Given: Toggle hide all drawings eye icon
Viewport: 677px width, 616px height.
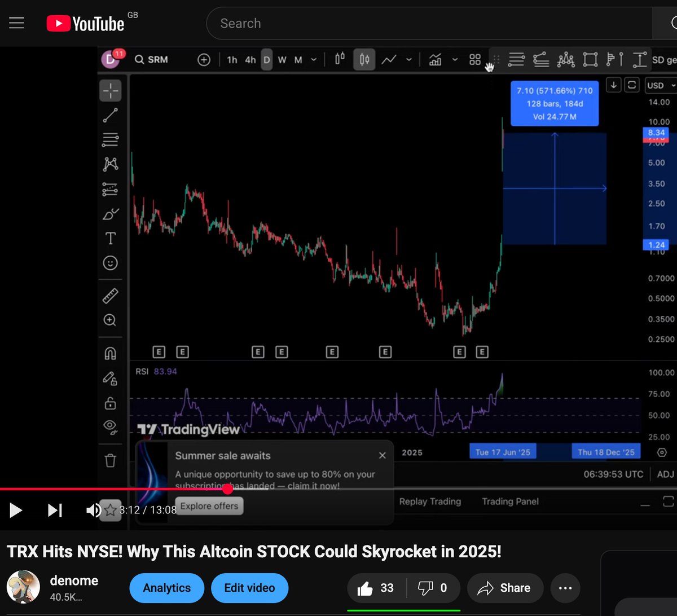Looking at the screenshot, I should (111, 427).
